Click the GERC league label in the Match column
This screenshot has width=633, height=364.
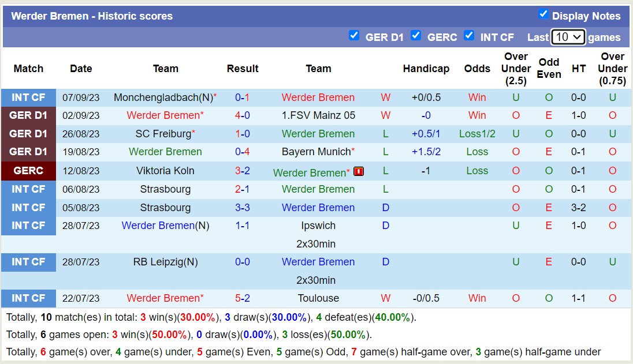point(28,171)
